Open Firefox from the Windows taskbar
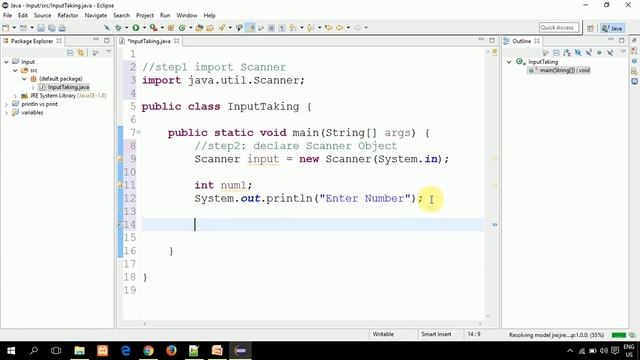Viewport: 640px width, 360px height. tap(171, 350)
